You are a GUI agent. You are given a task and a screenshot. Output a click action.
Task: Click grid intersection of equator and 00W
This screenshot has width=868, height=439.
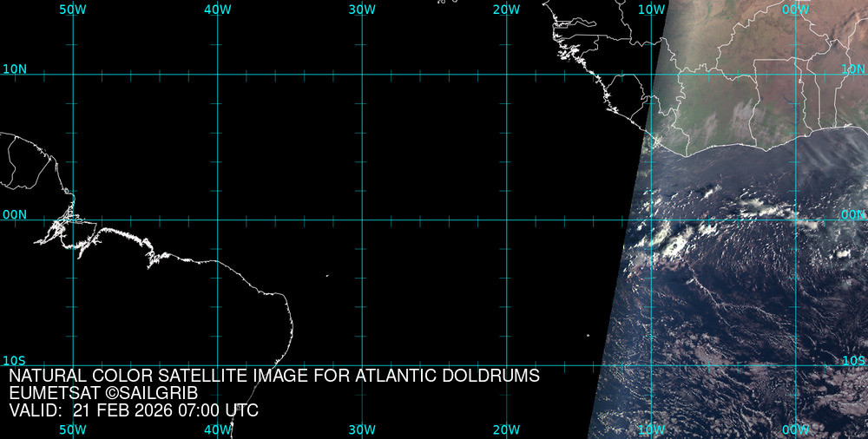click(x=796, y=219)
